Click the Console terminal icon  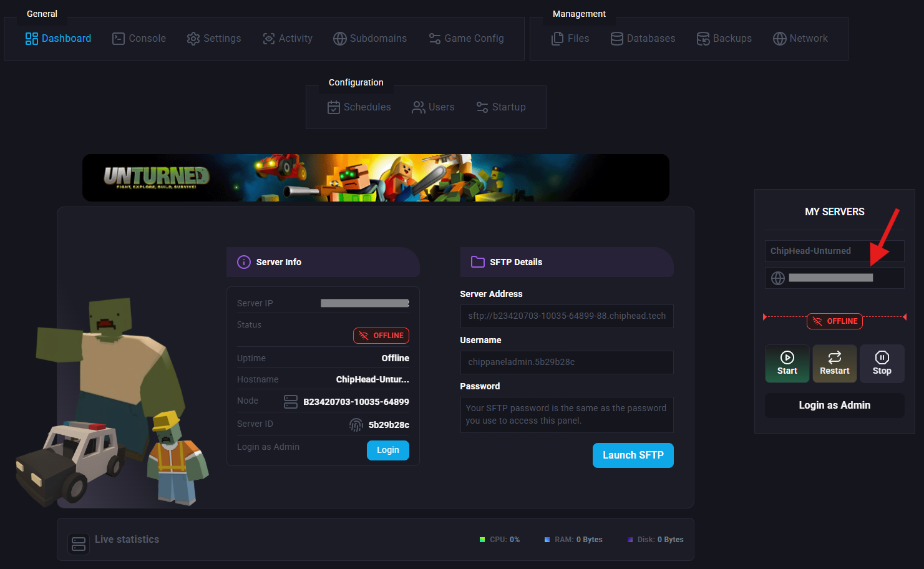[x=119, y=39]
